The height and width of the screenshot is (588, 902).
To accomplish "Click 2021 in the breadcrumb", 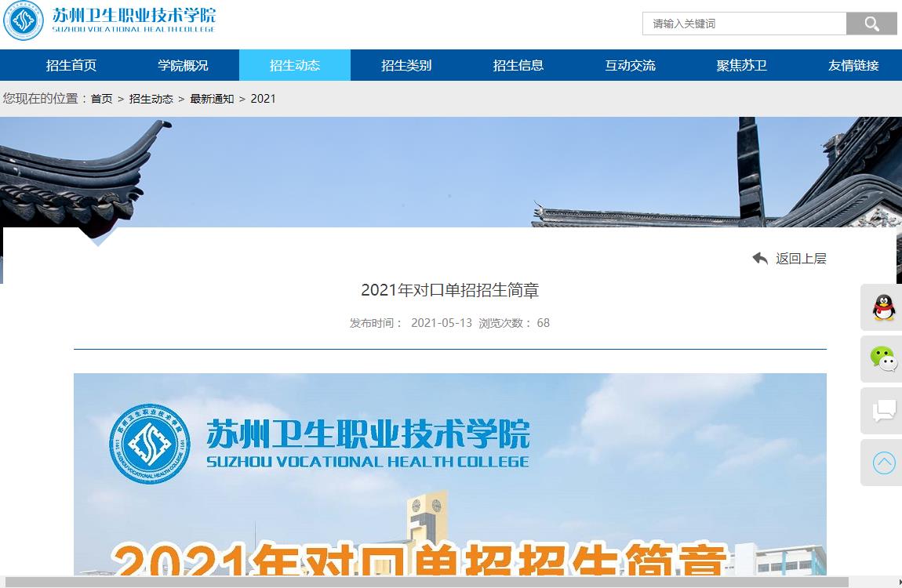I will click(x=263, y=99).
